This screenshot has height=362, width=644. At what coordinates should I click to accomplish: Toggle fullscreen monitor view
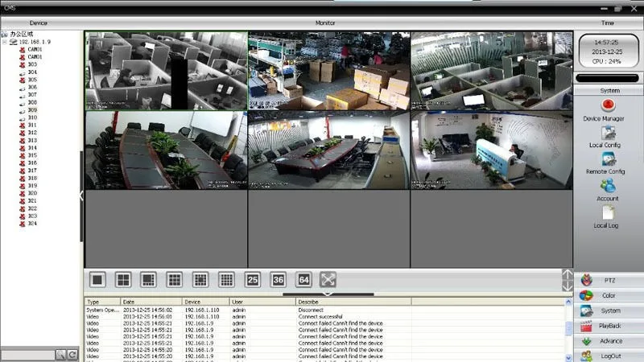328,280
